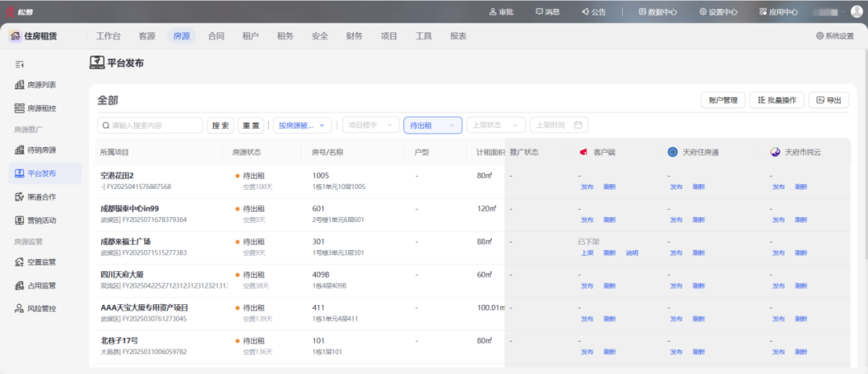Switch to 租务 tab

(285, 36)
